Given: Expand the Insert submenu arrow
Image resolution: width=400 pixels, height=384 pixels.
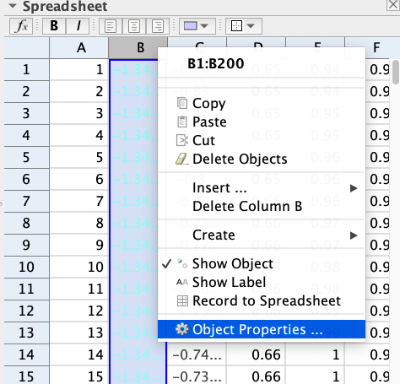Looking at the screenshot, I should (354, 188).
